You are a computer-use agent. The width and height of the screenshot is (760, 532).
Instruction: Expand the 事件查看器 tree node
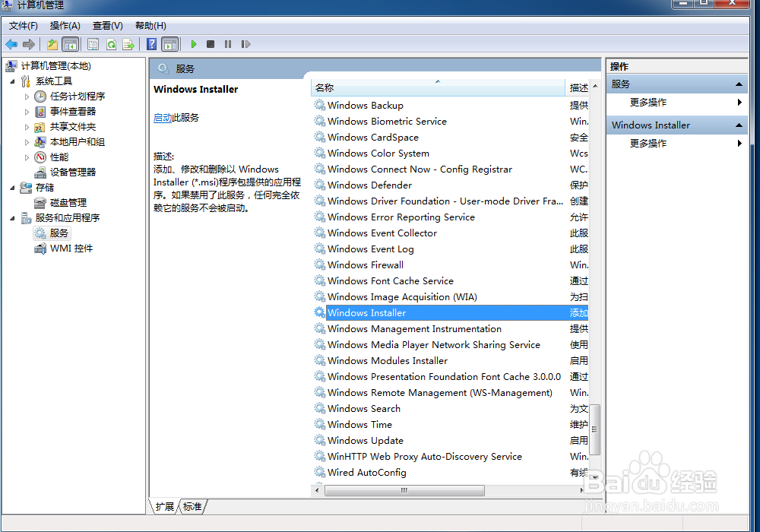coord(27,112)
